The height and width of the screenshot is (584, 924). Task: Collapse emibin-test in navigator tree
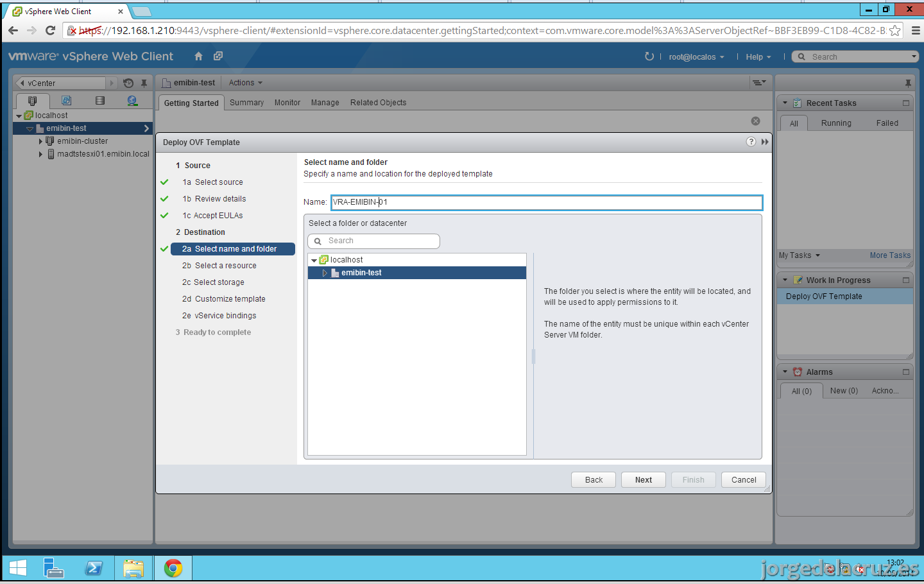click(30, 129)
